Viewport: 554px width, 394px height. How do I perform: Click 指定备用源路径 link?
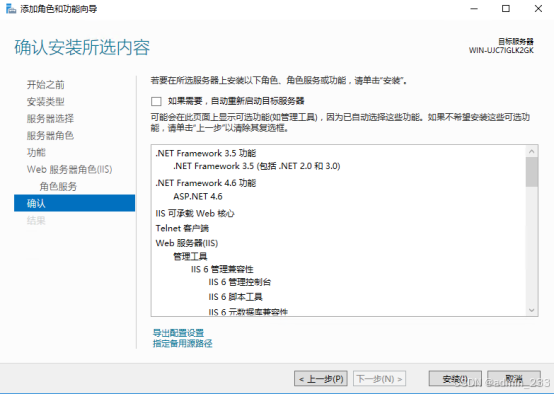[x=183, y=343]
